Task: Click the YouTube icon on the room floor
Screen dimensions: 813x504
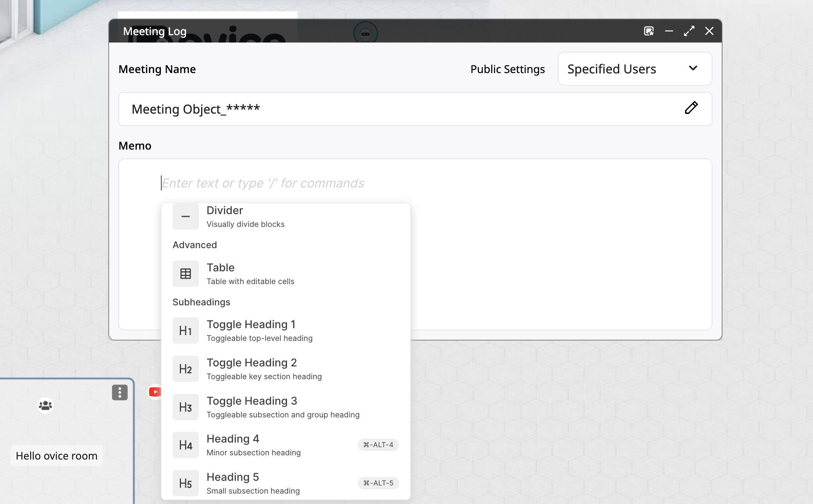Action: (155, 392)
